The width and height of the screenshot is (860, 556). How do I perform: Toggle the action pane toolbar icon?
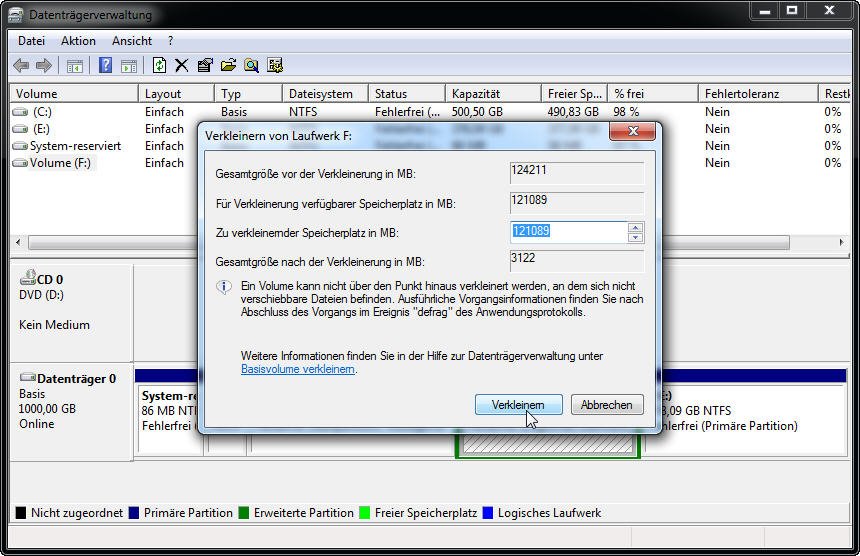click(x=129, y=66)
